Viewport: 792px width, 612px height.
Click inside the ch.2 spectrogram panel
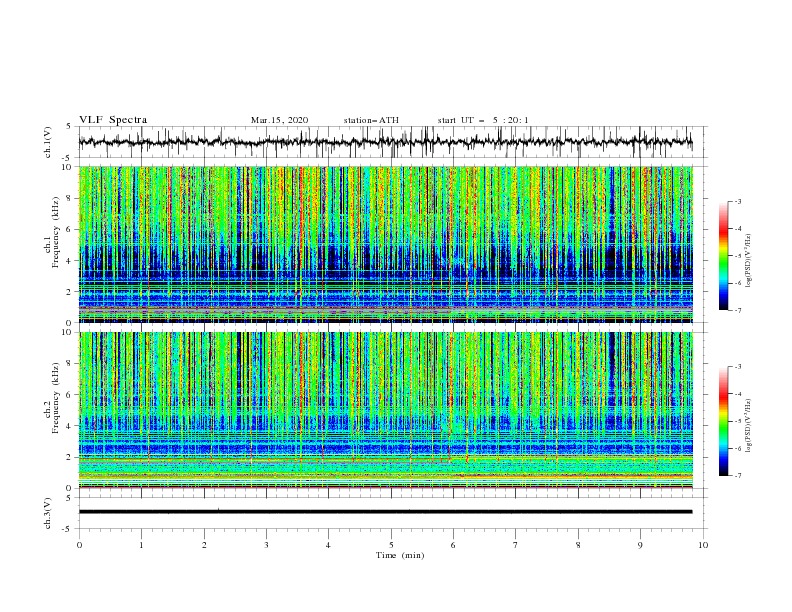point(385,410)
